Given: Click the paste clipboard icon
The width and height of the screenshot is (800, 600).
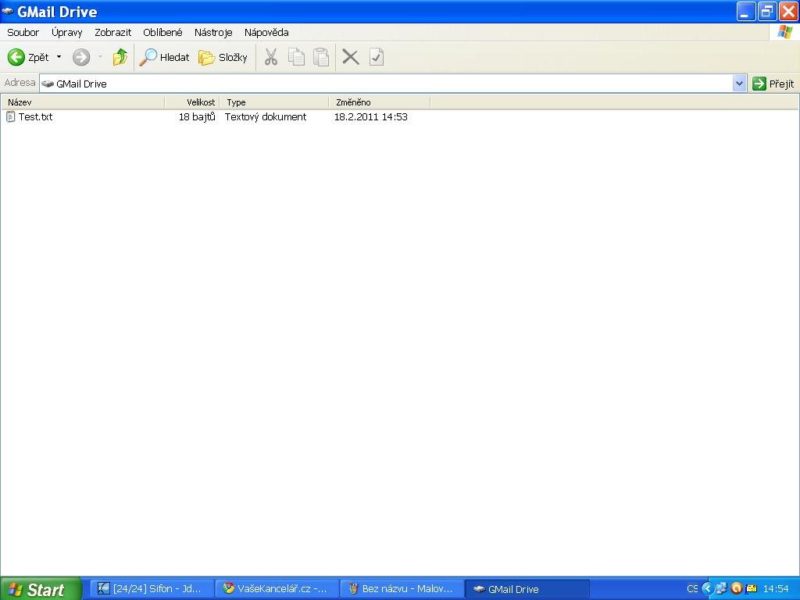Looking at the screenshot, I should pyautogui.click(x=321, y=57).
